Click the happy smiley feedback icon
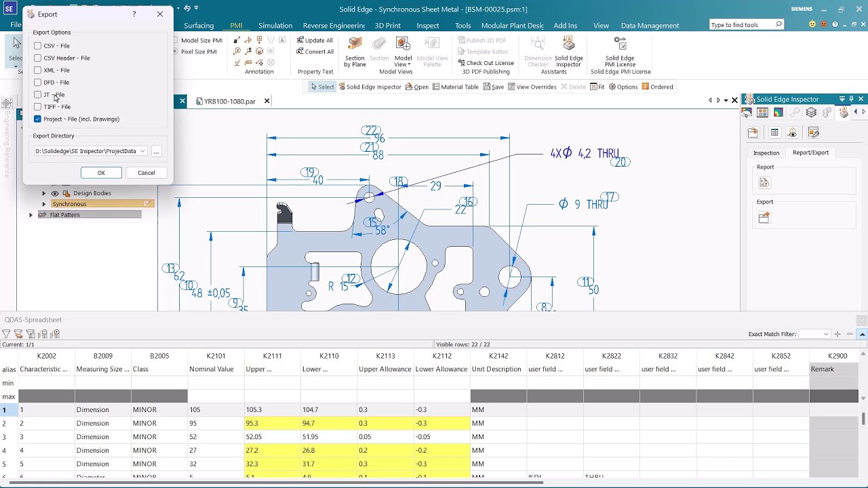The image size is (868, 488). tap(812, 25)
